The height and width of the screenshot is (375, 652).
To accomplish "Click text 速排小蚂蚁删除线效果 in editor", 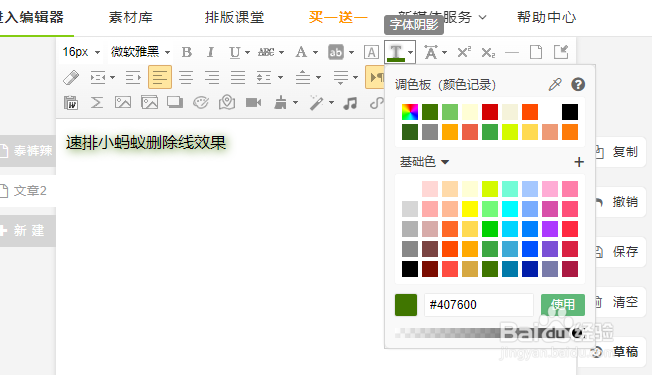I will pos(146,143).
